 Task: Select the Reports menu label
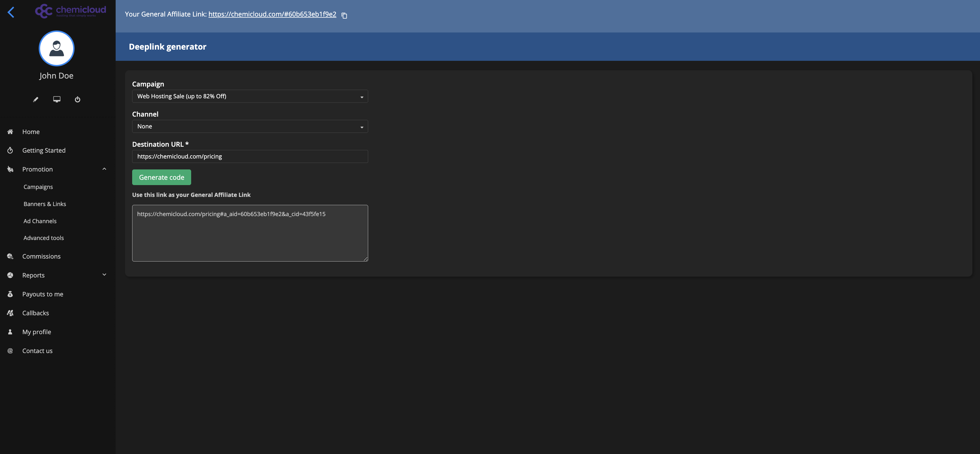pos(33,275)
